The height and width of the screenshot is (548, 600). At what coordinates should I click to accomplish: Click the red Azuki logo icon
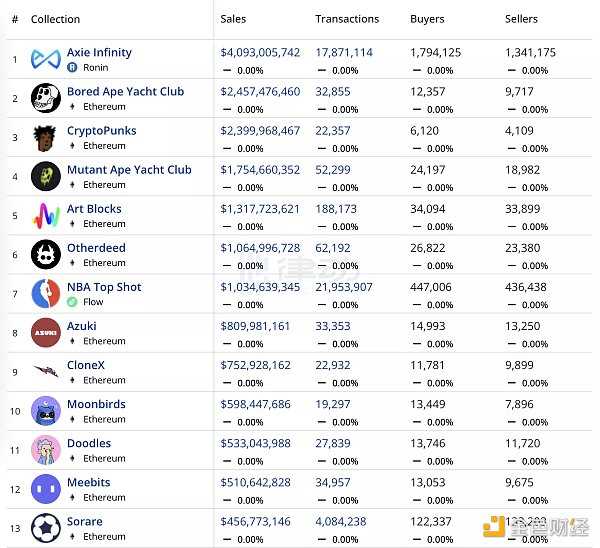click(46, 332)
